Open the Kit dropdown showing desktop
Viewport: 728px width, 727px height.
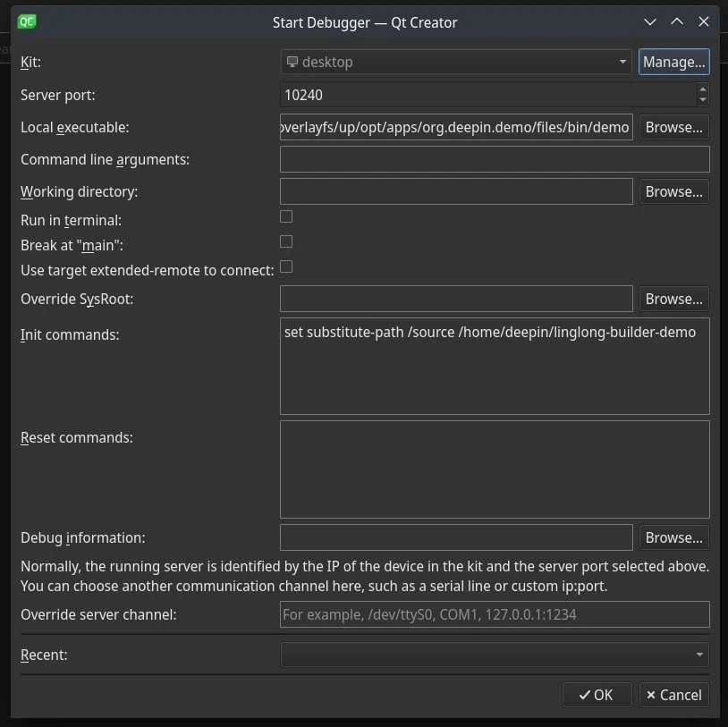pos(456,62)
